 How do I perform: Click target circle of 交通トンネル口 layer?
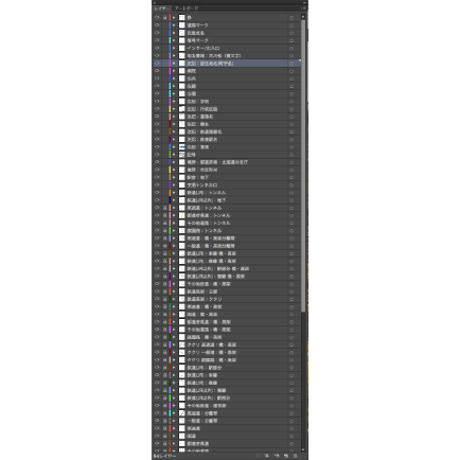291,185
